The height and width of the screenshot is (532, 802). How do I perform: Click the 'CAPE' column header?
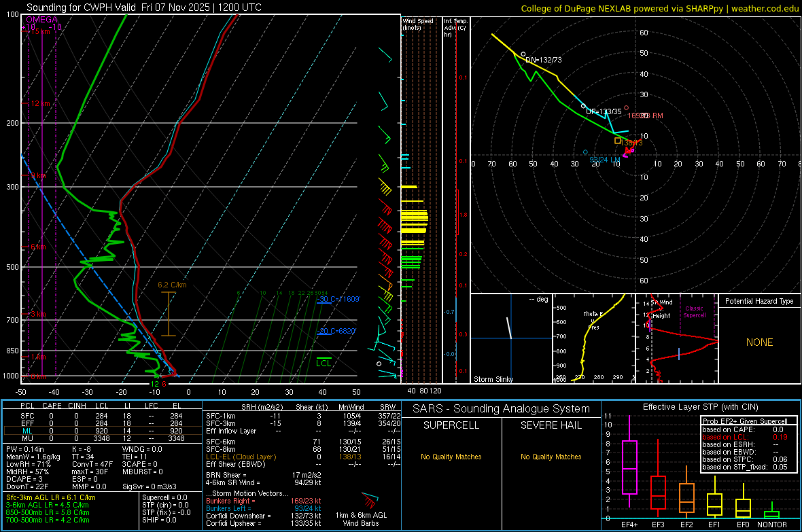click(52, 406)
